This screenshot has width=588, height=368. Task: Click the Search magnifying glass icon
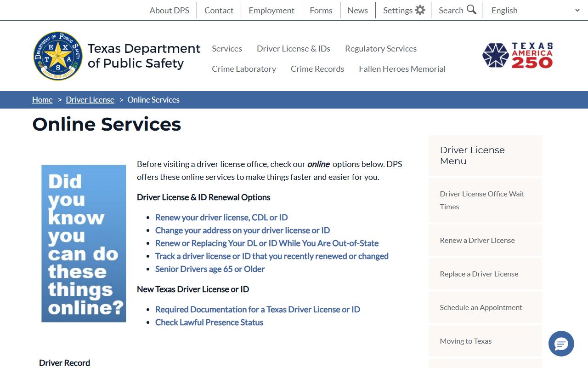471,10
